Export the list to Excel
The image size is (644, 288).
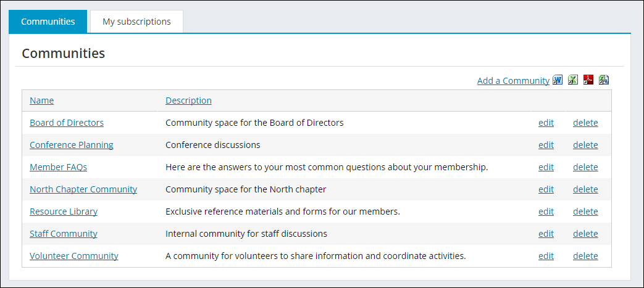coord(573,80)
